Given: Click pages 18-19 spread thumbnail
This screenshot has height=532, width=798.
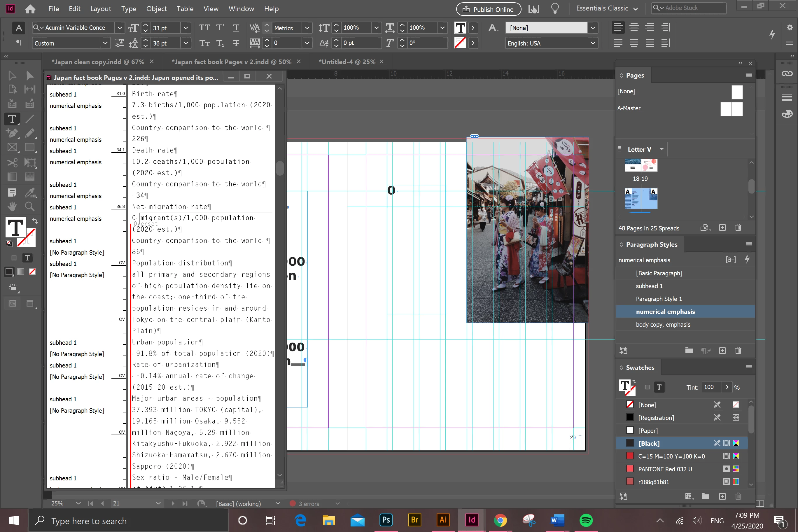Looking at the screenshot, I should 640,166.
